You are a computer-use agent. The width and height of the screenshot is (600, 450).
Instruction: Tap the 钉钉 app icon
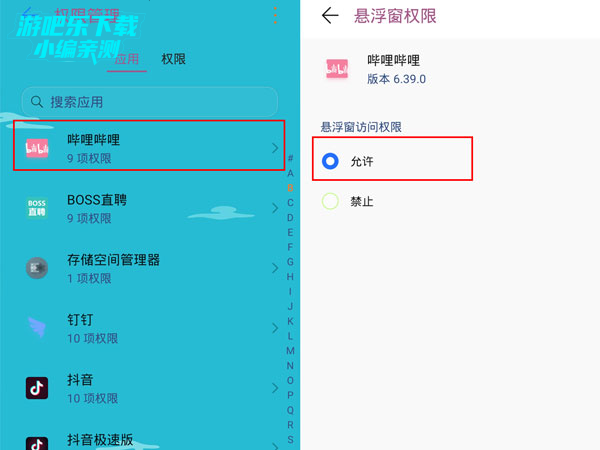(x=37, y=328)
